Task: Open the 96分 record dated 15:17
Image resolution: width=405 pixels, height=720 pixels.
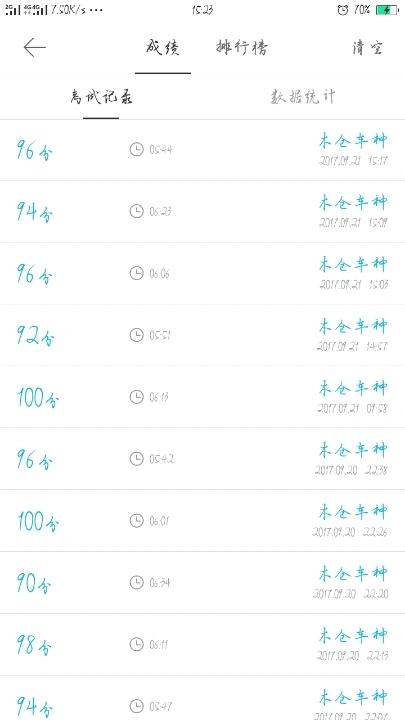Action: pos(202,150)
